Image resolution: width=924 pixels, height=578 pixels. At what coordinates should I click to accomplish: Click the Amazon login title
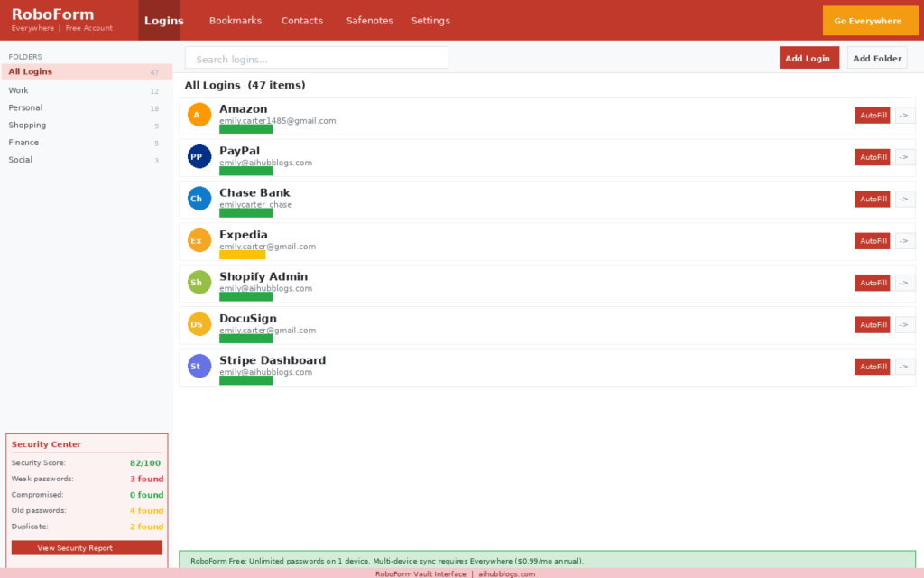[x=243, y=108]
